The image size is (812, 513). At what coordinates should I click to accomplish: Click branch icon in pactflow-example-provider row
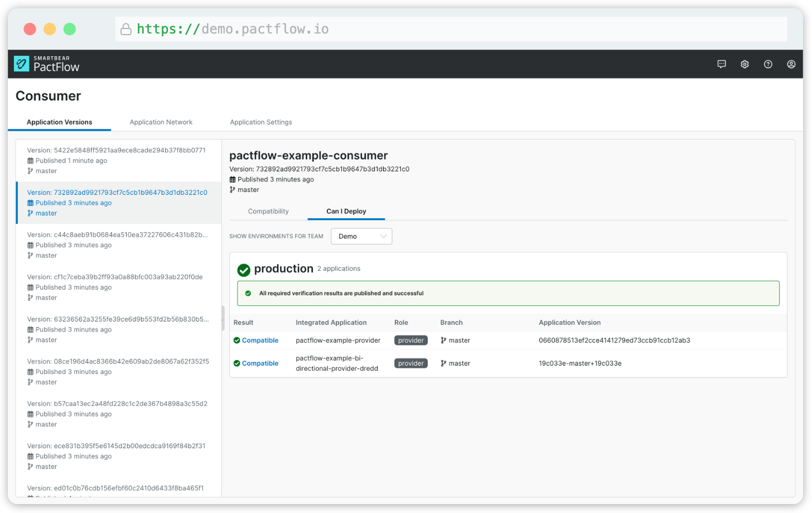click(x=443, y=341)
